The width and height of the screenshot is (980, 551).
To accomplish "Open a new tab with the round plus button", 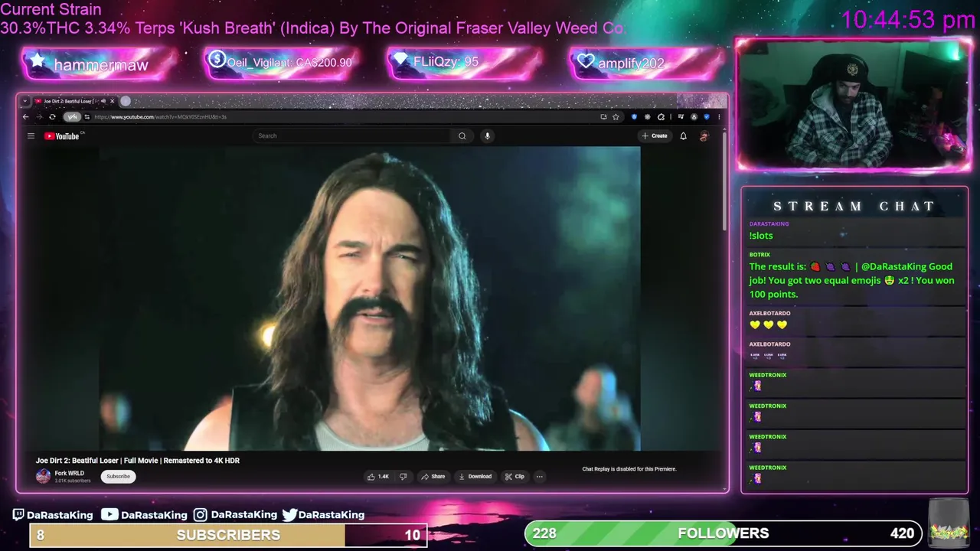I will [x=126, y=101].
